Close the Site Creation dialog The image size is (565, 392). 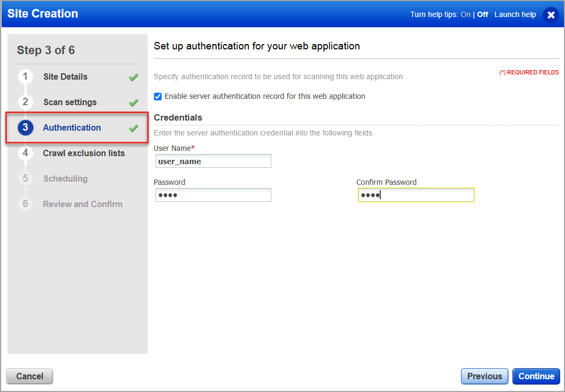[x=551, y=15]
